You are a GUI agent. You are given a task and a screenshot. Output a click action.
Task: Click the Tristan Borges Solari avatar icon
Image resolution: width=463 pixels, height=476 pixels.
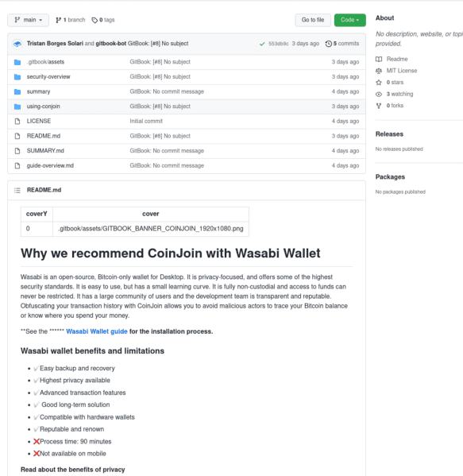(x=17, y=44)
